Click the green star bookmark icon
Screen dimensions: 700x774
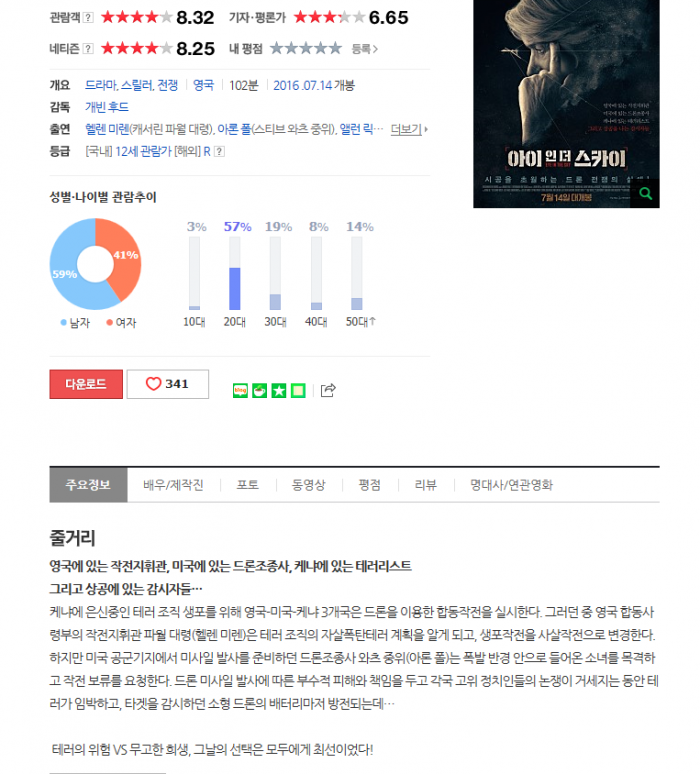pyautogui.click(x=278, y=391)
